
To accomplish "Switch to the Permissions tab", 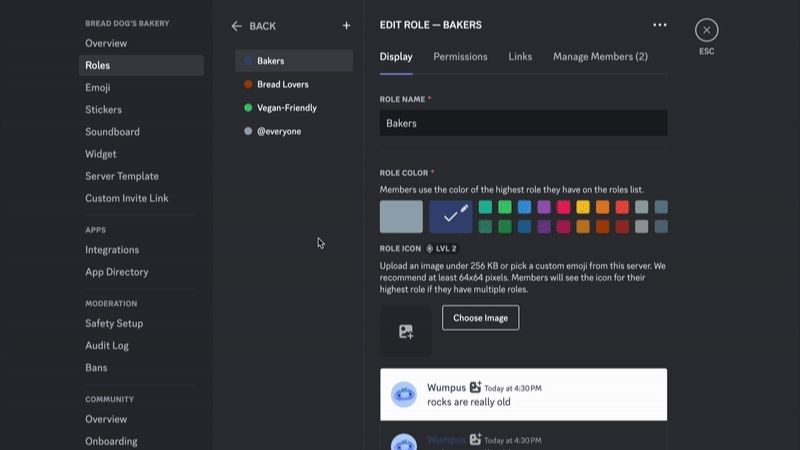I will 460,57.
